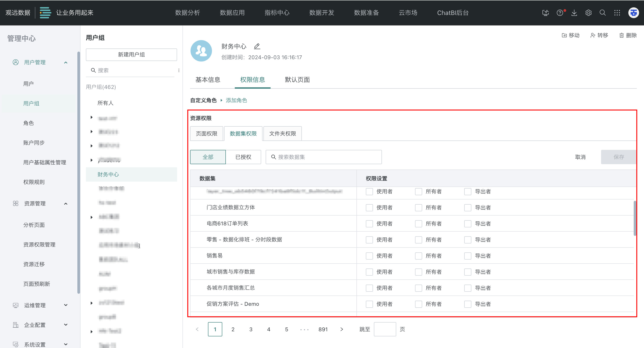Screen dimensions: 644x348
Task: Expand the 运维管理 sidebar section
Action: pyautogui.click(x=66, y=305)
